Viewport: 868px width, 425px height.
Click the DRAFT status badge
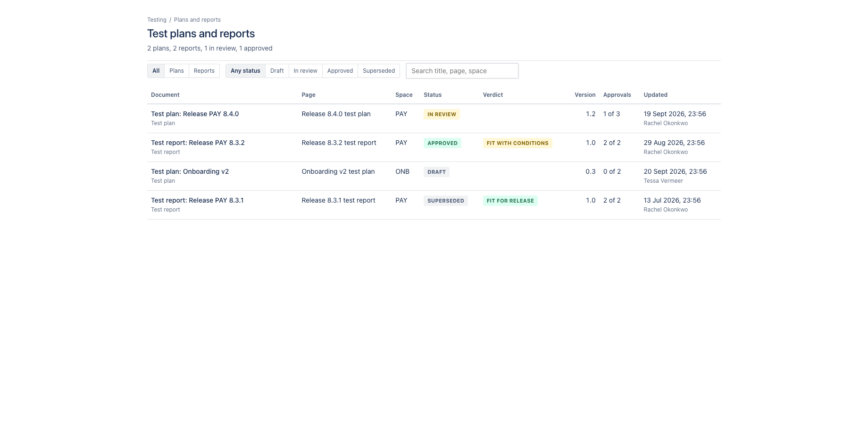pos(436,172)
